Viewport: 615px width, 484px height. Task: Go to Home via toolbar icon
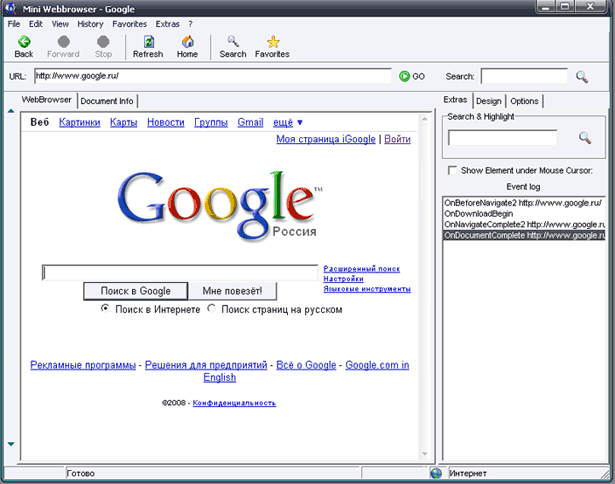[x=187, y=42]
